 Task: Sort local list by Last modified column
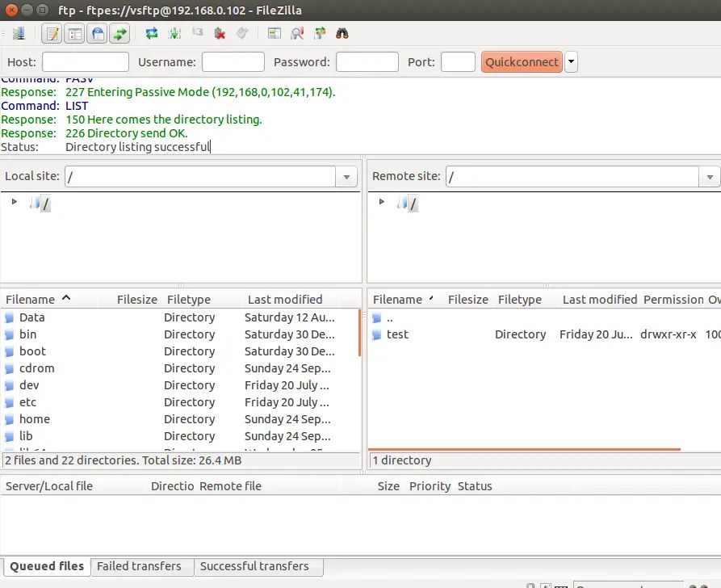[285, 300]
